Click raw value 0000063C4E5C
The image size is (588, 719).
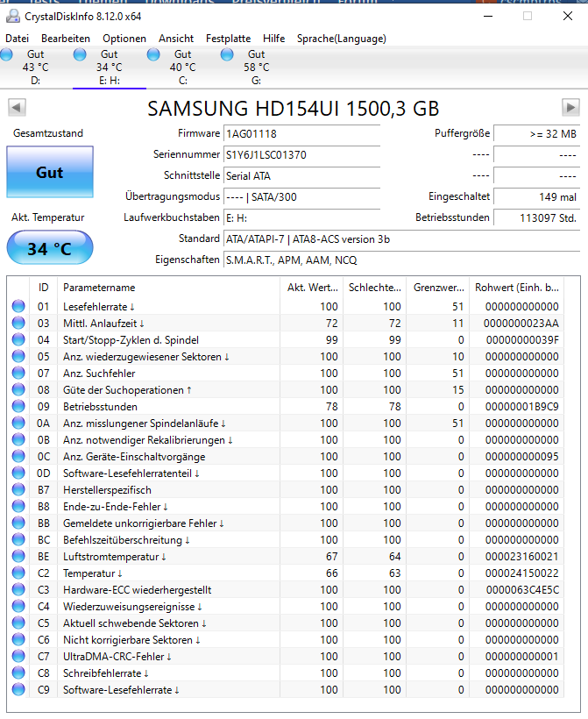click(x=522, y=590)
